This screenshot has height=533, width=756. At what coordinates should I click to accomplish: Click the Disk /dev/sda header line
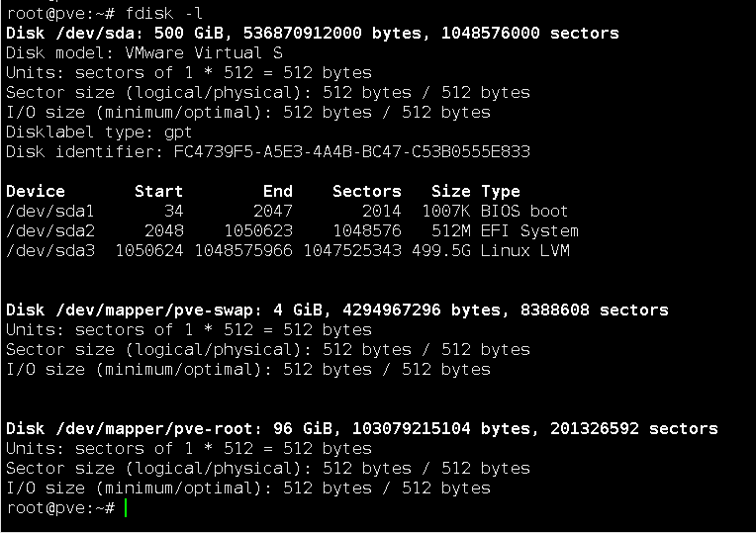coord(312,34)
